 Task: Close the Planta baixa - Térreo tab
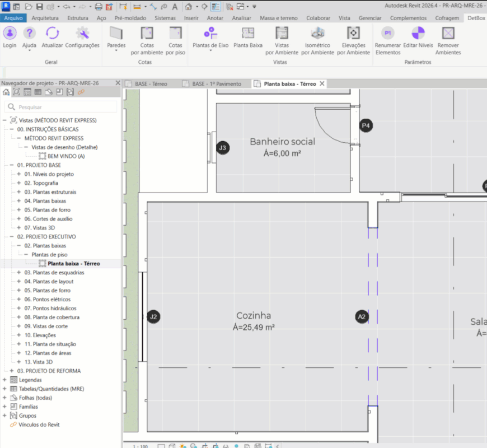[x=322, y=83]
